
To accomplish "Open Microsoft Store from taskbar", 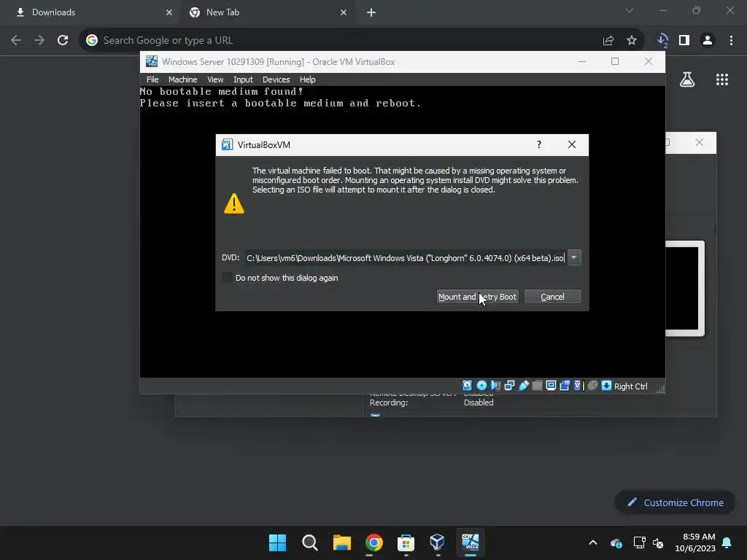I will pyautogui.click(x=406, y=542).
